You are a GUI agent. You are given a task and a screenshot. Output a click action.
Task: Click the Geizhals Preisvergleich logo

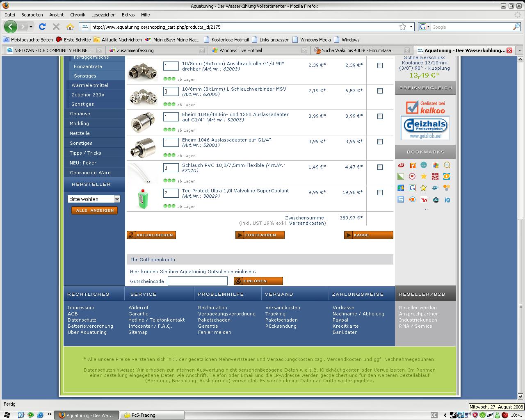(x=425, y=128)
